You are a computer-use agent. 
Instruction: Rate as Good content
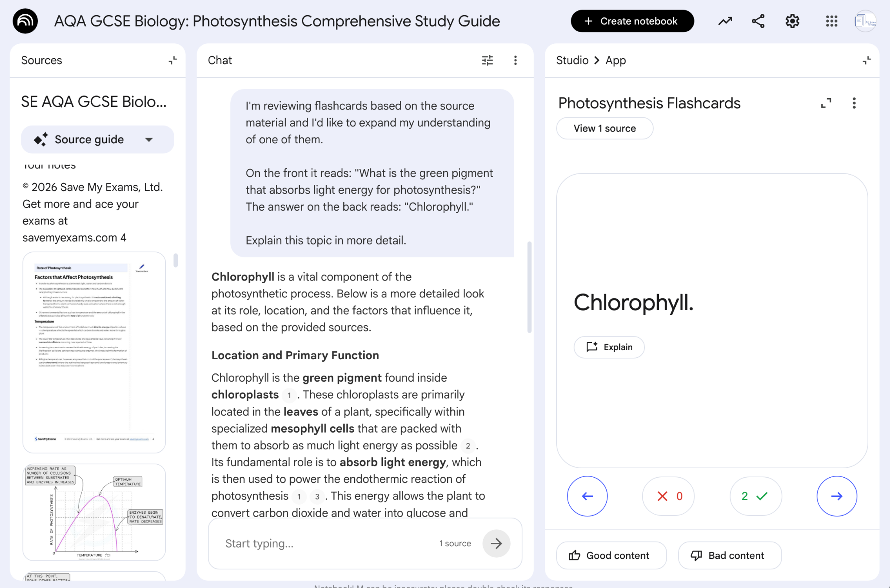click(611, 555)
